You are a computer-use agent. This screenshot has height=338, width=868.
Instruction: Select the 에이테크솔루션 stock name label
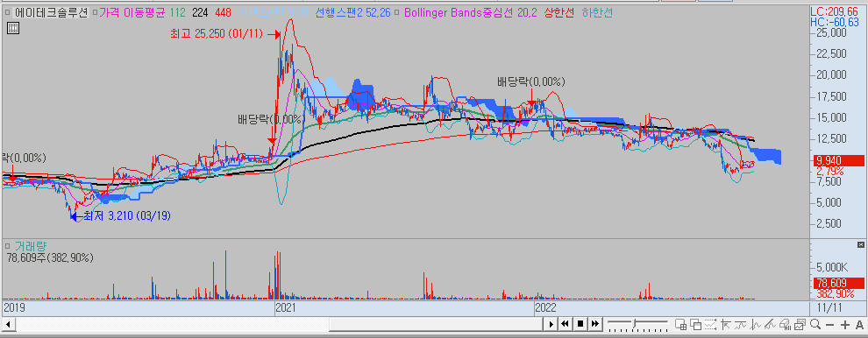click(x=52, y=12)
